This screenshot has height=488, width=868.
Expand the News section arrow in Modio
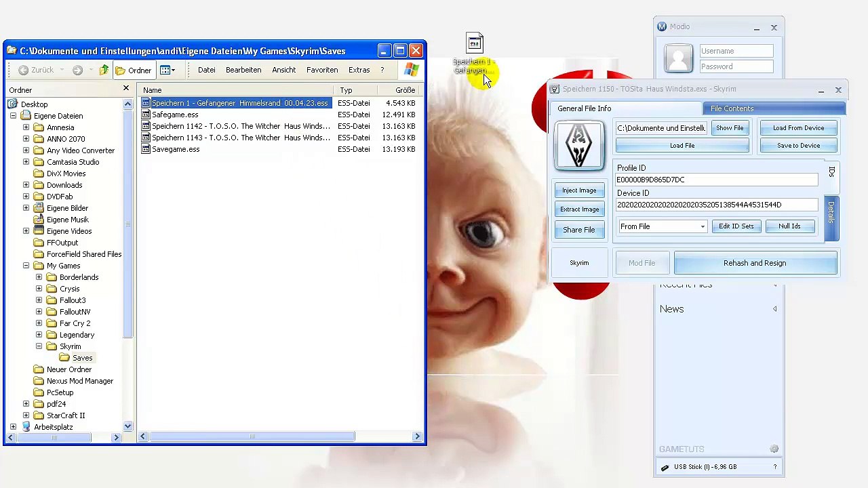click(x=774, y=309)
